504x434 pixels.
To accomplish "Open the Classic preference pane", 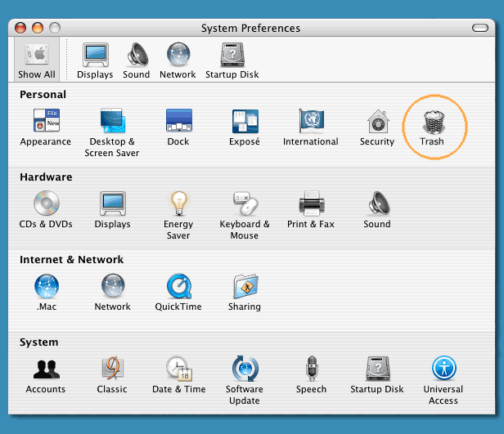I will tap(112, 375).
